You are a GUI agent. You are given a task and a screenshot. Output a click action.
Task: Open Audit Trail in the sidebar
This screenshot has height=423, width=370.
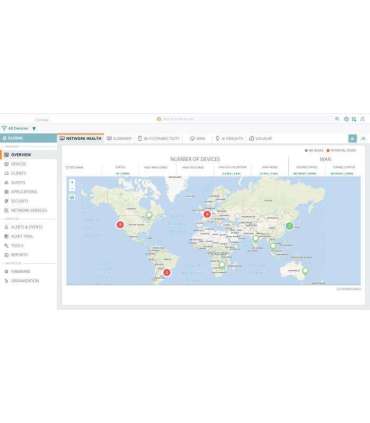22,236
